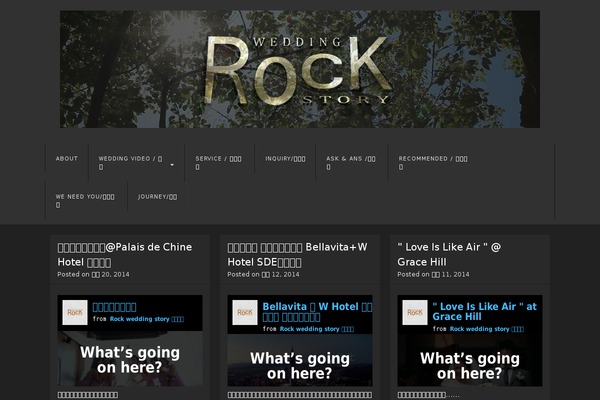Click Rock wedding story author link in Bellavita video
Viewport: 600px width, 400px height.
point(316,329)
